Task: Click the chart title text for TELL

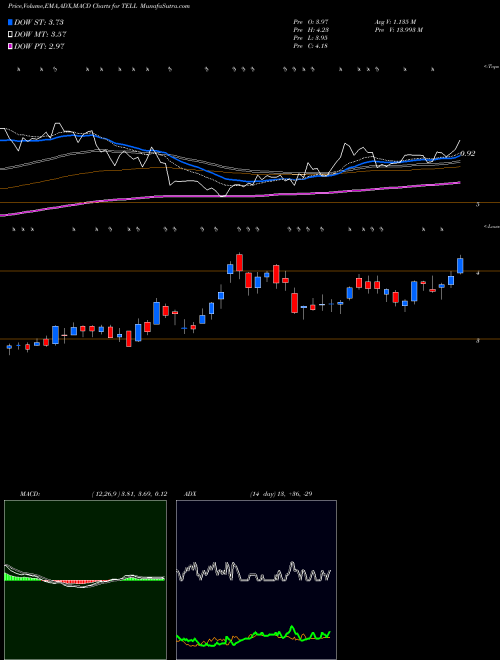Action: click(x=98, y=6)
